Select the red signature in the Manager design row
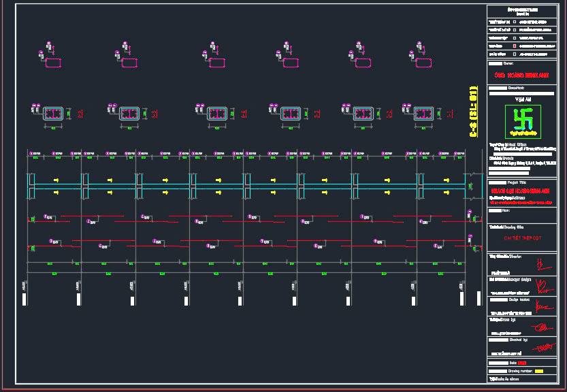This screenshot has height=392, width=567. coord(544,287)
